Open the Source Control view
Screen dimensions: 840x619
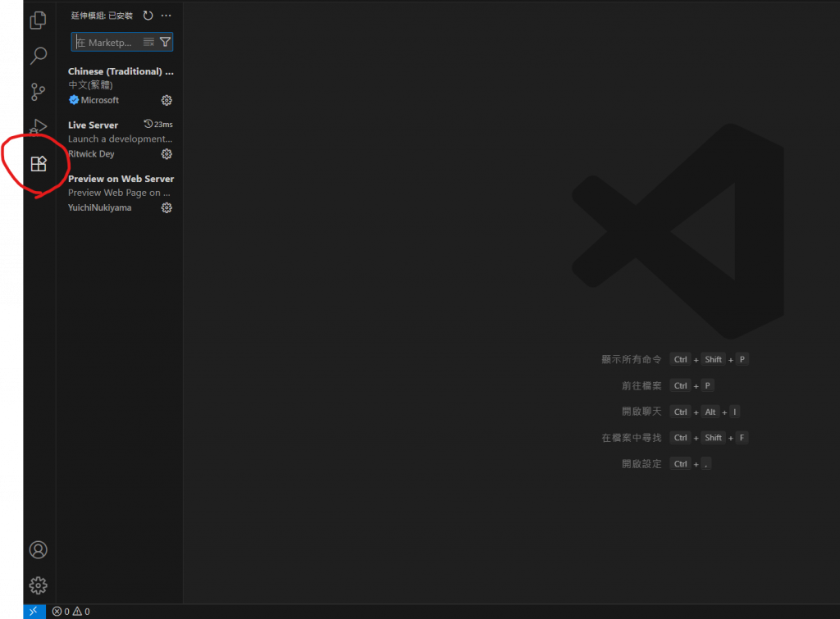(38, 92)
